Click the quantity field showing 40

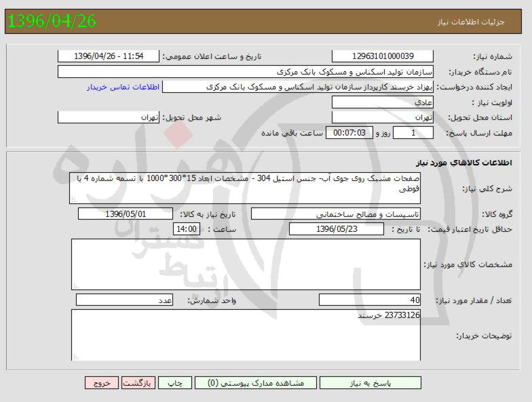pos(370,300)
